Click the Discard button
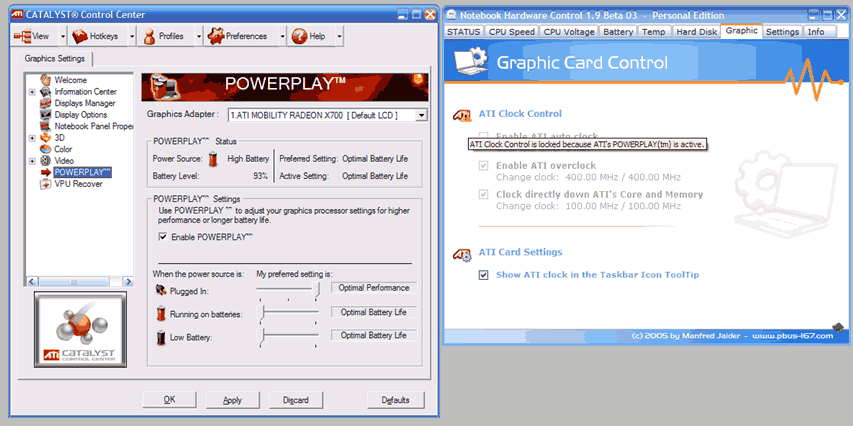Screen dimensions: 853x426 point(295,400)
